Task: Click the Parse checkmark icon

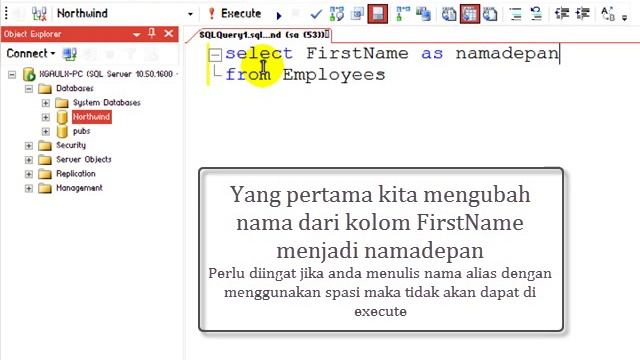Action: (x=316, y=15)
